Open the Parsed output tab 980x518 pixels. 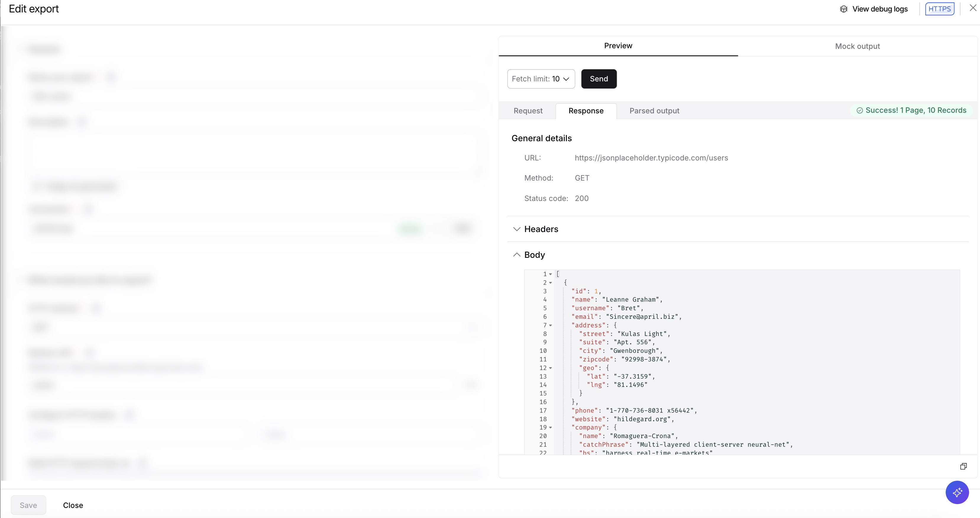click(x=654, y=111)
